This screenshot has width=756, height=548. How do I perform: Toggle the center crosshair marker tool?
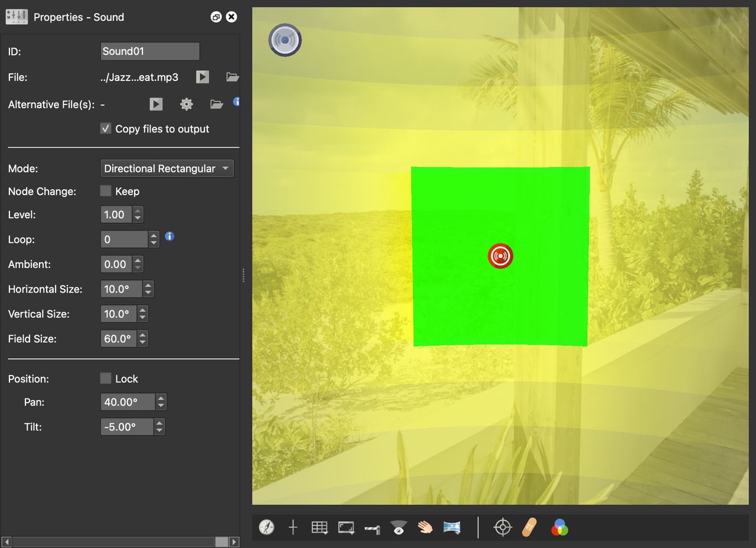pos(293,527)
